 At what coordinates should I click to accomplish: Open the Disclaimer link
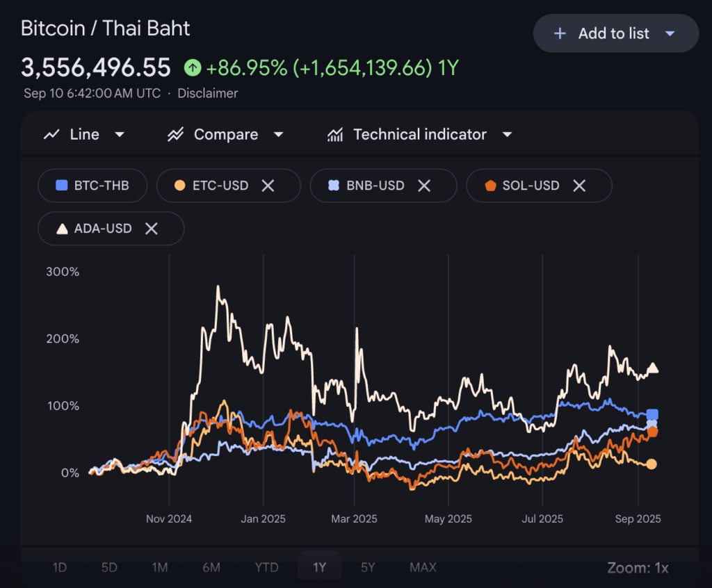click(x=207, y=93)
